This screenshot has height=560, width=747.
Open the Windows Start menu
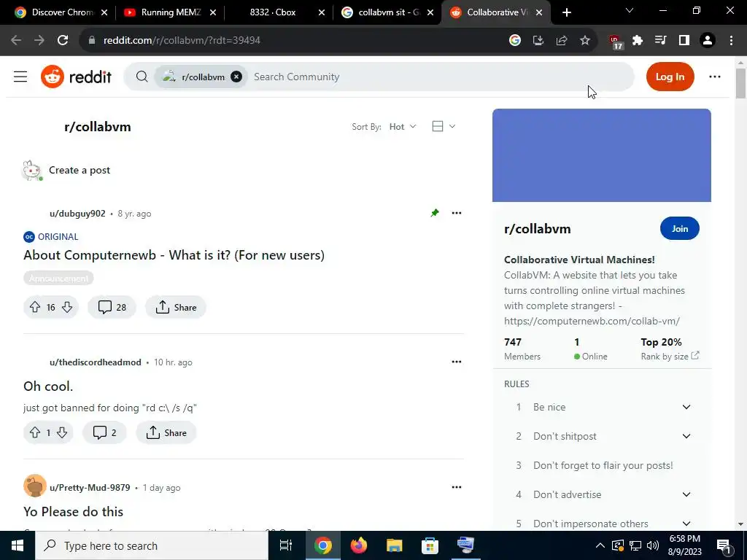click(x=18, y=545)
